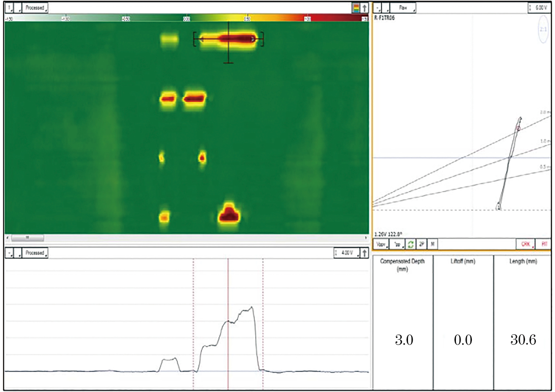Click the green refresh icon below impedance plot
The width and height of the screenshot is (555, 392).
pos(410,244)
